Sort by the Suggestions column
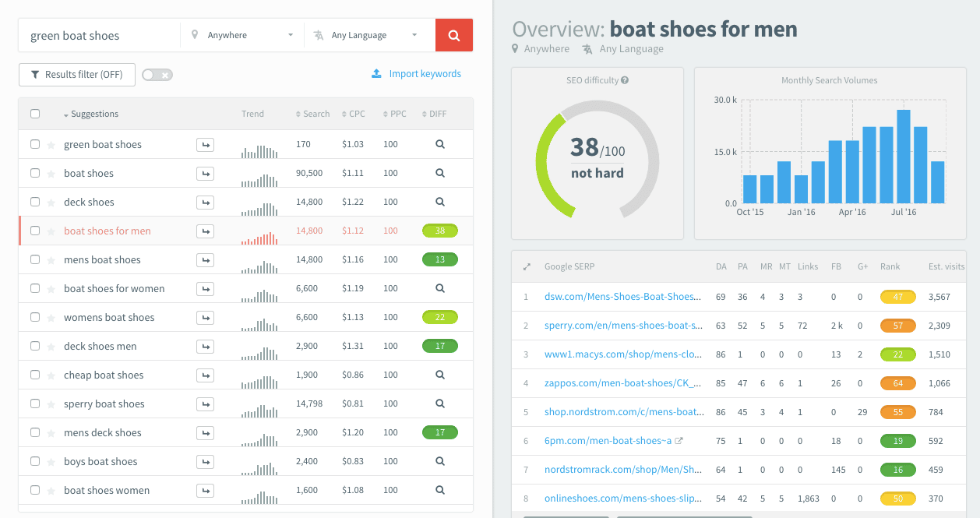Screen dimensions: 980x518 91,114
